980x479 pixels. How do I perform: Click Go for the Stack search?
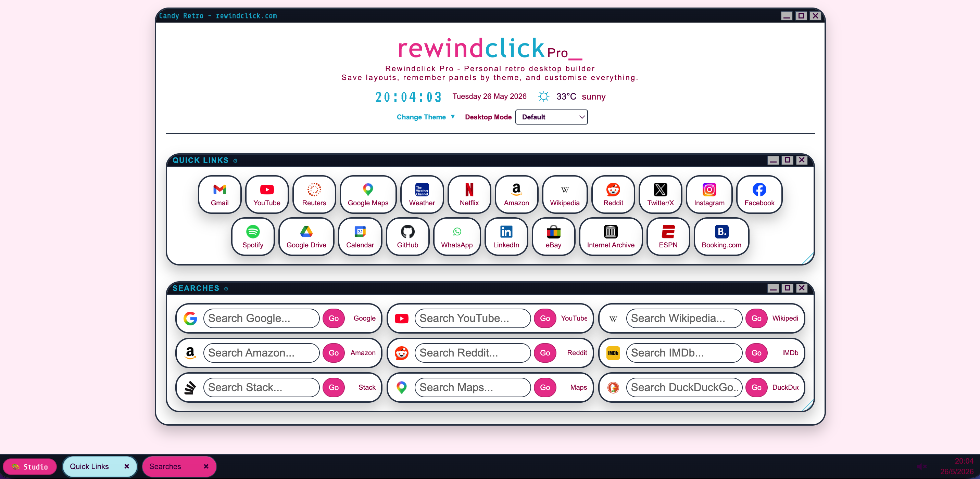coord(334,387)
